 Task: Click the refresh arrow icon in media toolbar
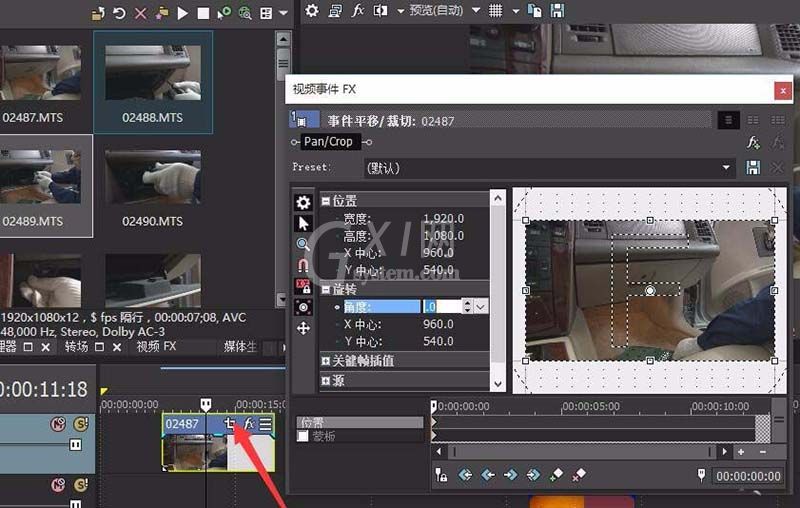pyautogui.click(x=119, y=13)
